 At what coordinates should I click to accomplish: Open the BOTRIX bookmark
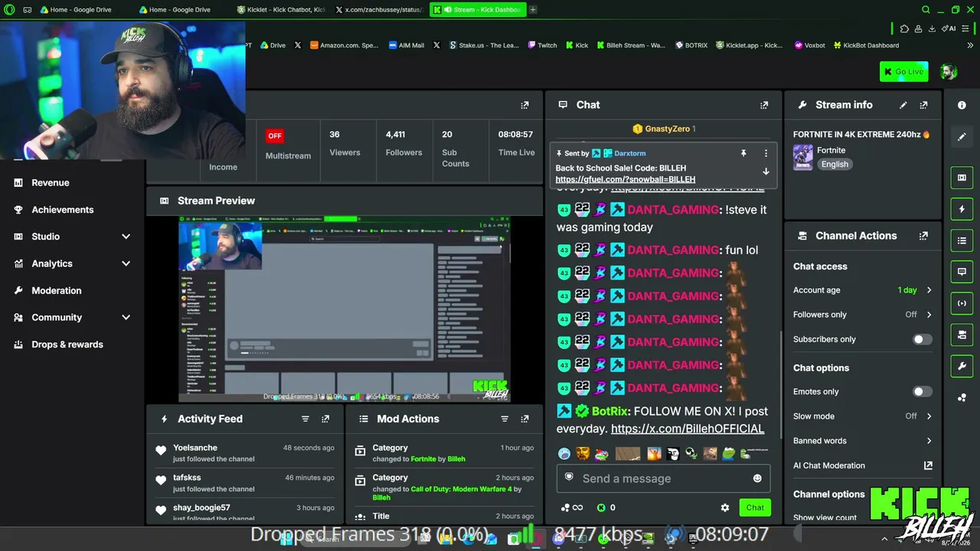pyautogui.click(x=691, y=45)
